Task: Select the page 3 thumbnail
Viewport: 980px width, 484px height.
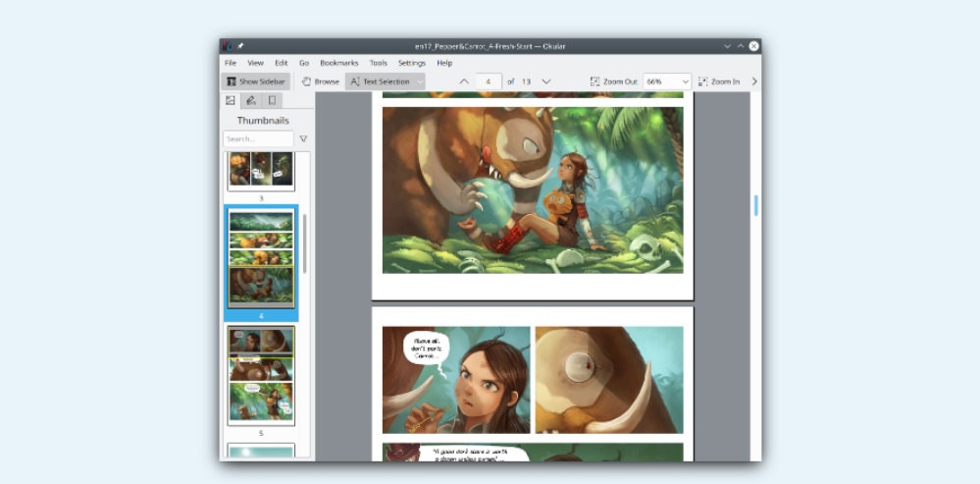Action: tap(261, 171)
